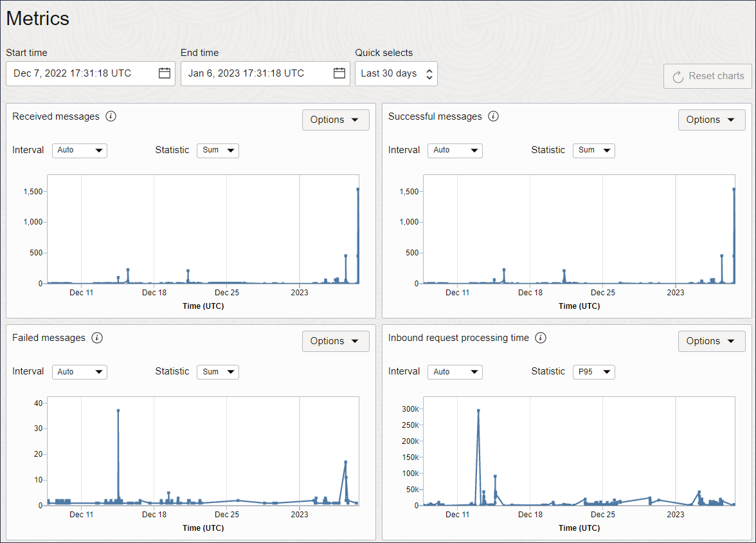The image size is (756, 543).
Task: Click the peak in Inbound processing time chart
Action: [478, 412]
